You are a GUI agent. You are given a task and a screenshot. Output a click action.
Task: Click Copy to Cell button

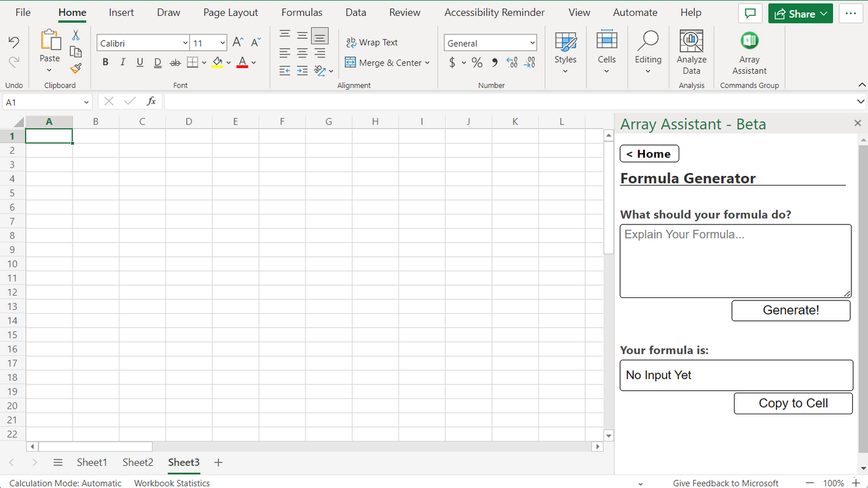pos(793,403)
